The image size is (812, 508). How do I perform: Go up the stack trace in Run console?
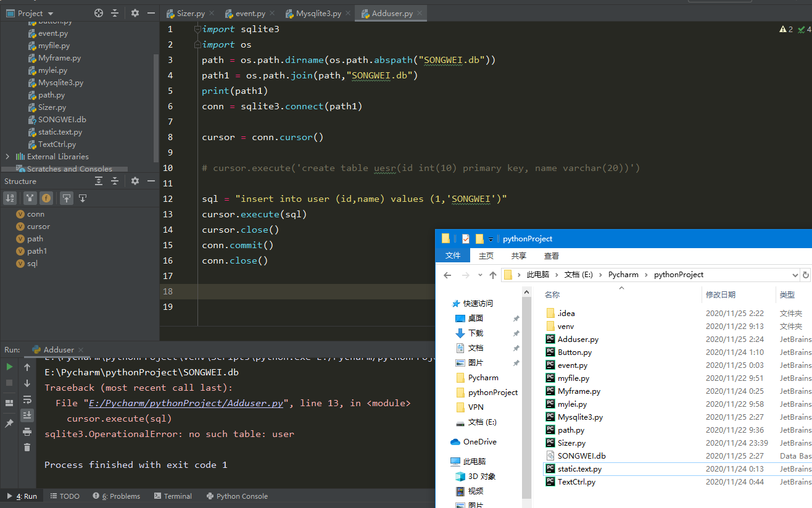pyautogui.click(x=27, y=367)
